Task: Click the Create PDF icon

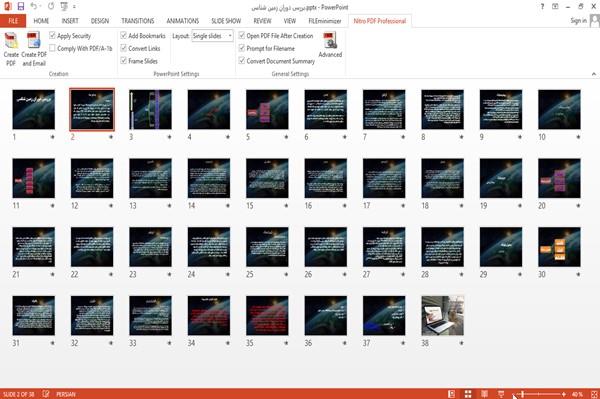Action: coord(11,41)
